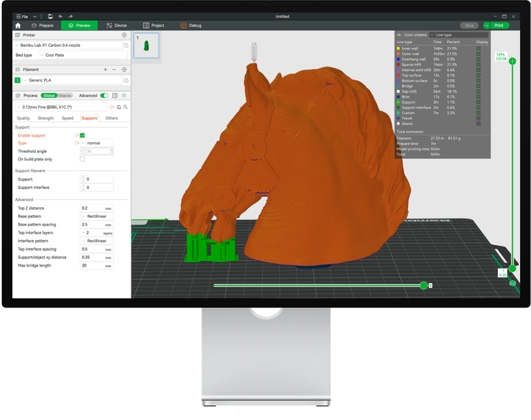Open the Device tab

click(x=117, y=25)
